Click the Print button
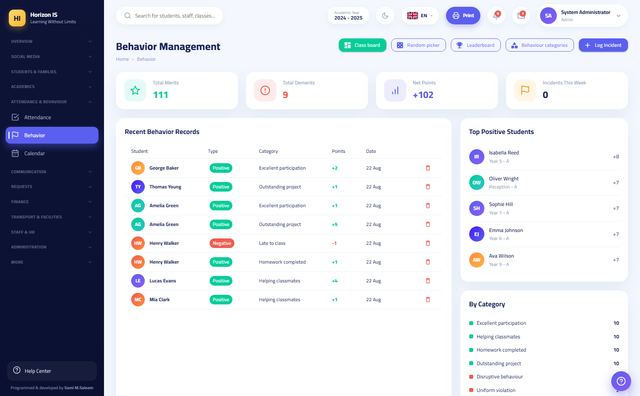Image resolution: width=640 pixels, height=396 pixels. coord(463,16)
